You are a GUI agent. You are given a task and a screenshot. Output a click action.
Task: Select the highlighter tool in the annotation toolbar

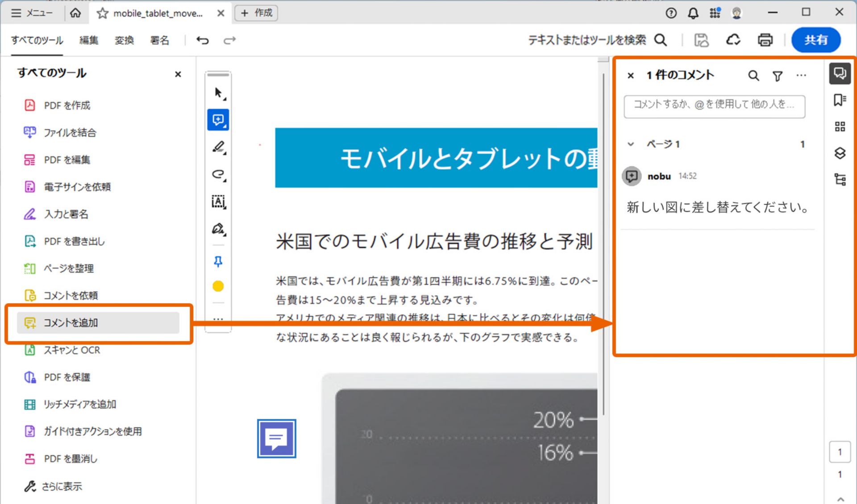click(x=218, y=147)
